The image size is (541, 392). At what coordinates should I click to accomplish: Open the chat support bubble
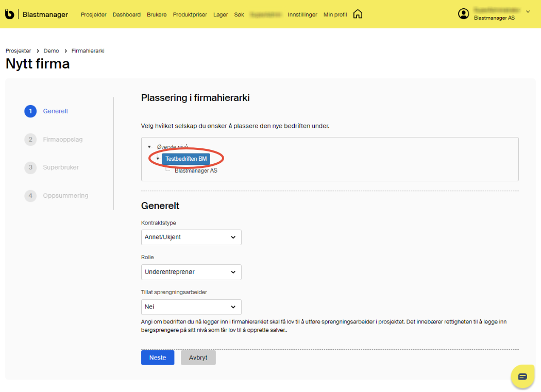pos(522,377)
